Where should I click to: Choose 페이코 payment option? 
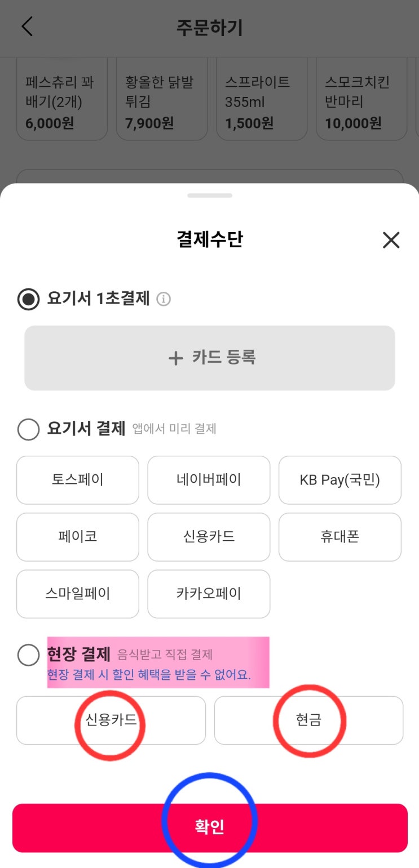(78, 537)
